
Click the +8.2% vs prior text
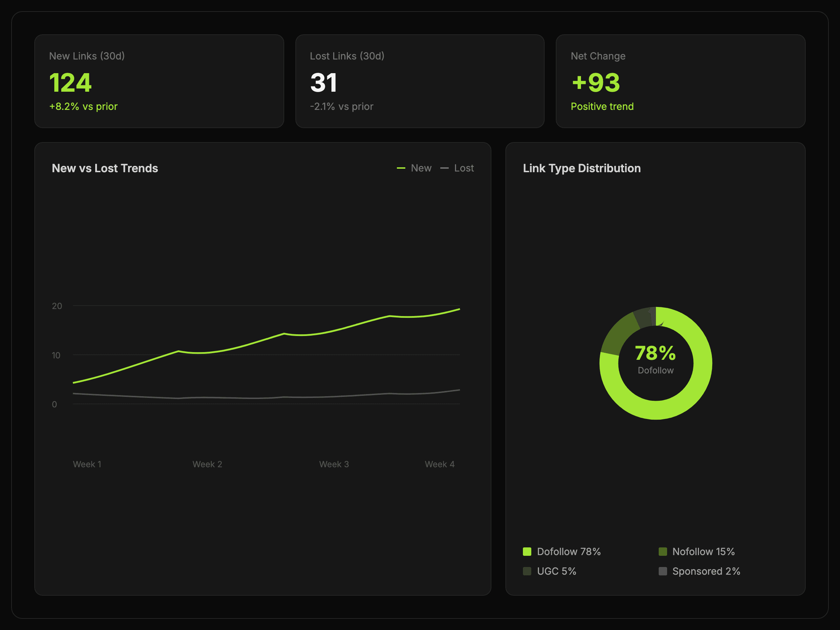tap(83, 106)
